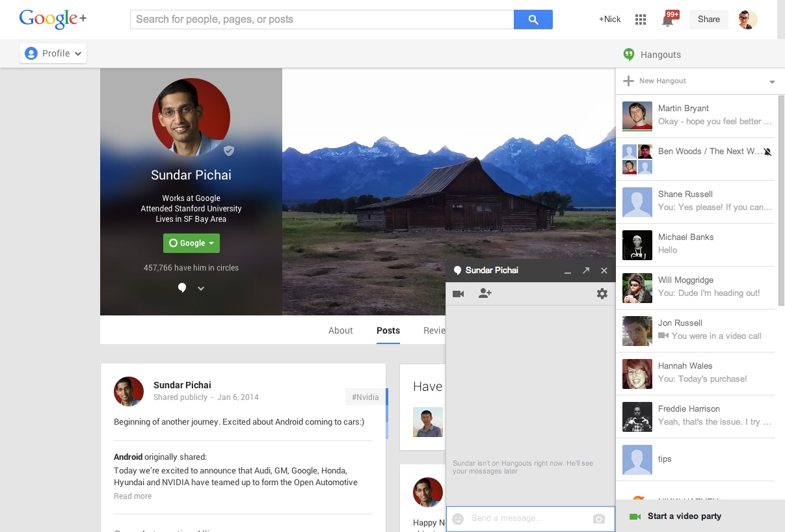The height and width of the screenshot is (532, 785).
Task: Close the Sundar Pichai chat window
Action: (604, 271)
